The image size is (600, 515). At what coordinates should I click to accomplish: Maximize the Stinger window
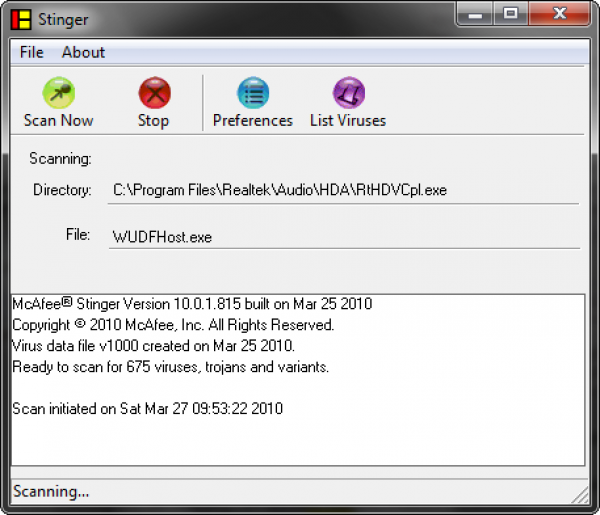[510, 15]
